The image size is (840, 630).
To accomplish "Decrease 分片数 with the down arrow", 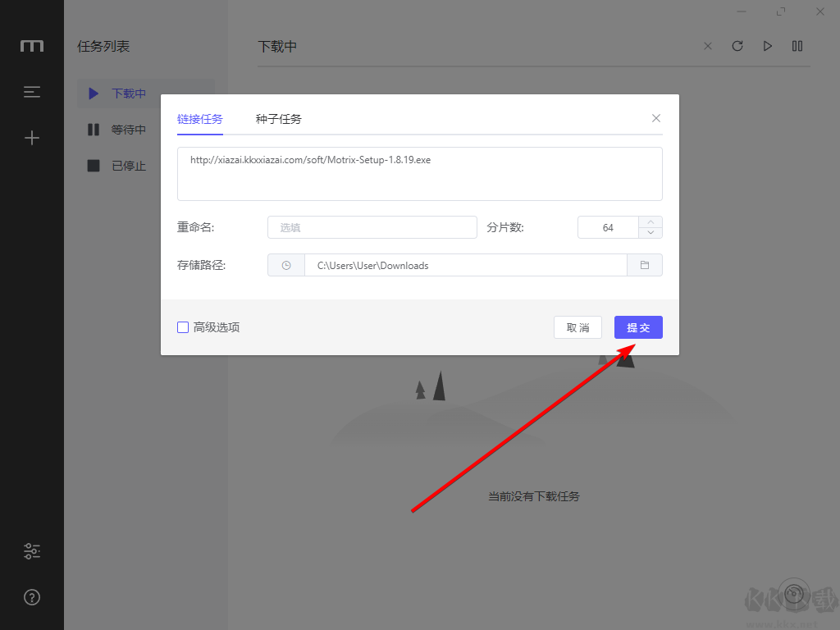I will [650, 232].
